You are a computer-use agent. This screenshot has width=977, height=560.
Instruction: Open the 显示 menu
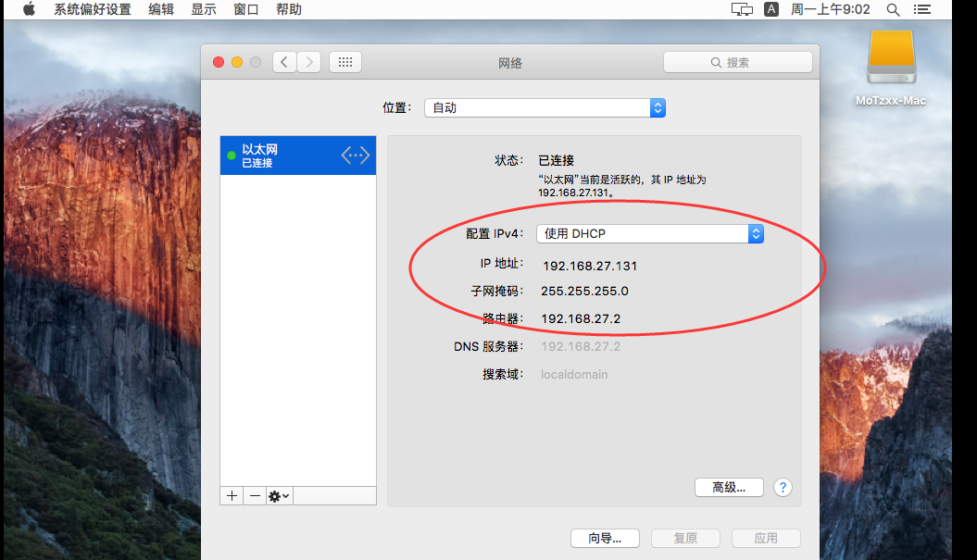point(203,9)
